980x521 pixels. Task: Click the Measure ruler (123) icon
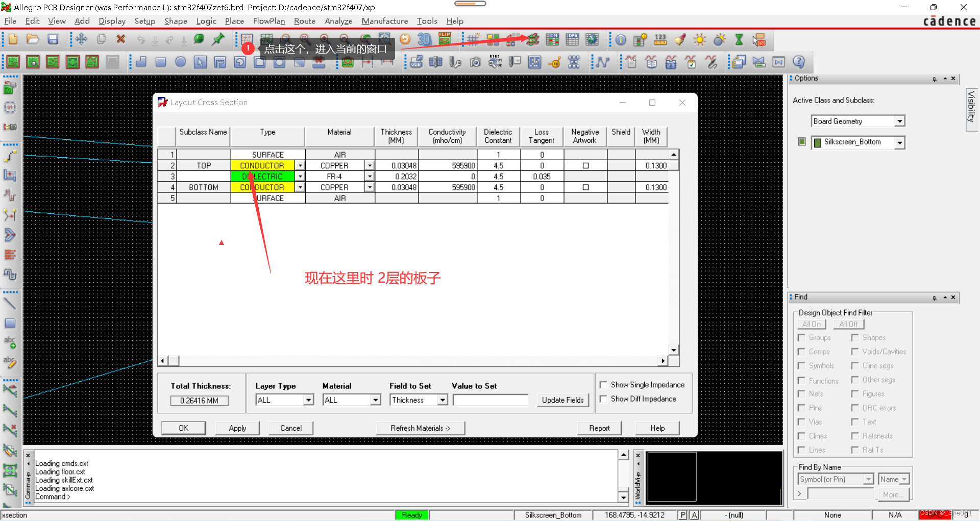[660, 40]
